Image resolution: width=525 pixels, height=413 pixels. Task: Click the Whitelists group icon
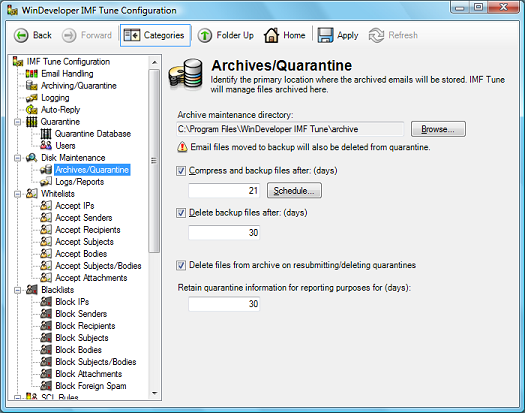coord(32,194)
